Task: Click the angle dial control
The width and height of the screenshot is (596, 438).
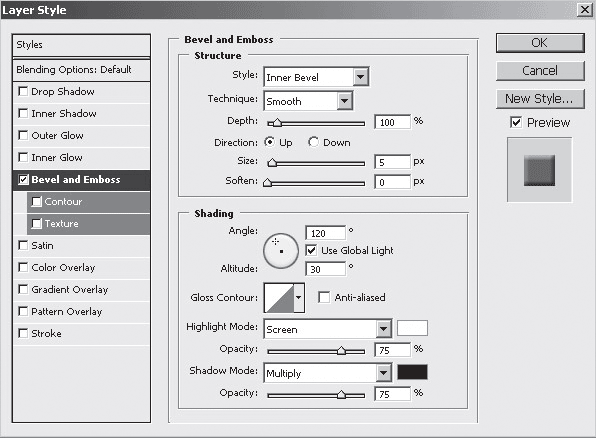Action: 281,251
